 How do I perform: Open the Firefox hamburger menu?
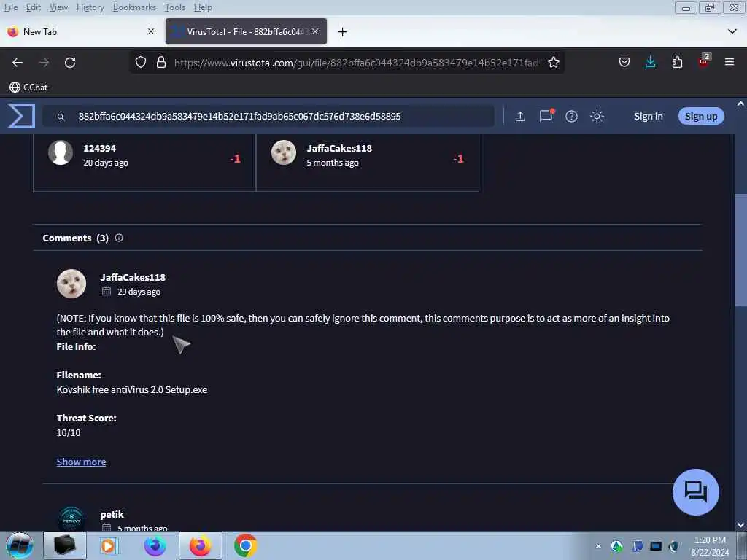coord(729,63)
